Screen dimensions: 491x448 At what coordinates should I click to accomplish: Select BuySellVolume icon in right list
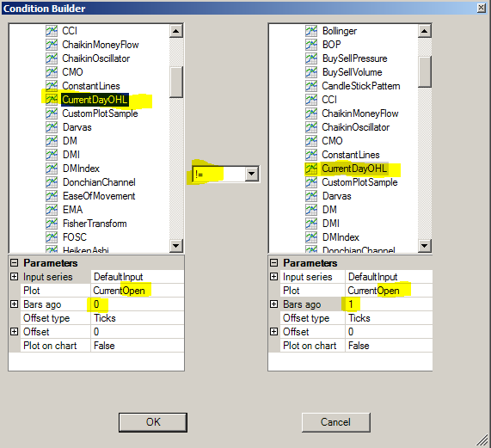(x=311, y=72)
